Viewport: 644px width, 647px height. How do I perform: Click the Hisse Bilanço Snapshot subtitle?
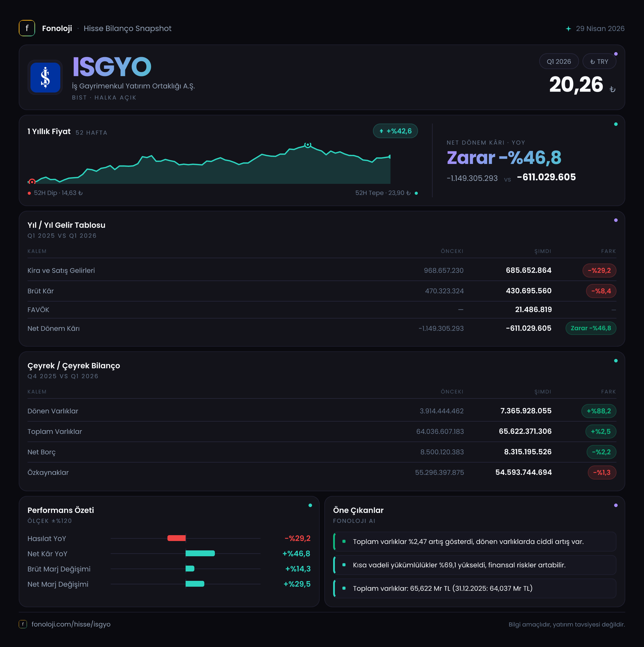point(128,28)
